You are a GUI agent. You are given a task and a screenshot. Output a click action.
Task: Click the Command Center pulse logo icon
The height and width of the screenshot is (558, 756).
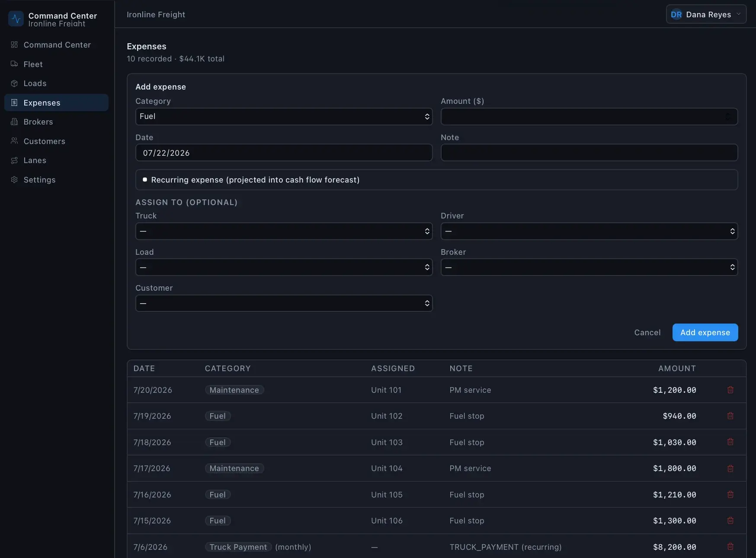pos(16,19)
